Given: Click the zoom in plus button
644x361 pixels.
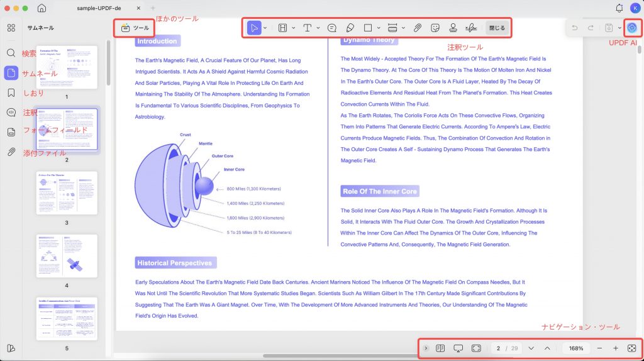Looking at the screenshot, I should [615, 348].
